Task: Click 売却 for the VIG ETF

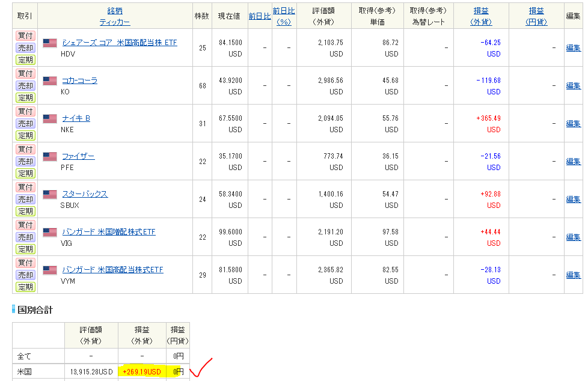Action: pos(25,237)
